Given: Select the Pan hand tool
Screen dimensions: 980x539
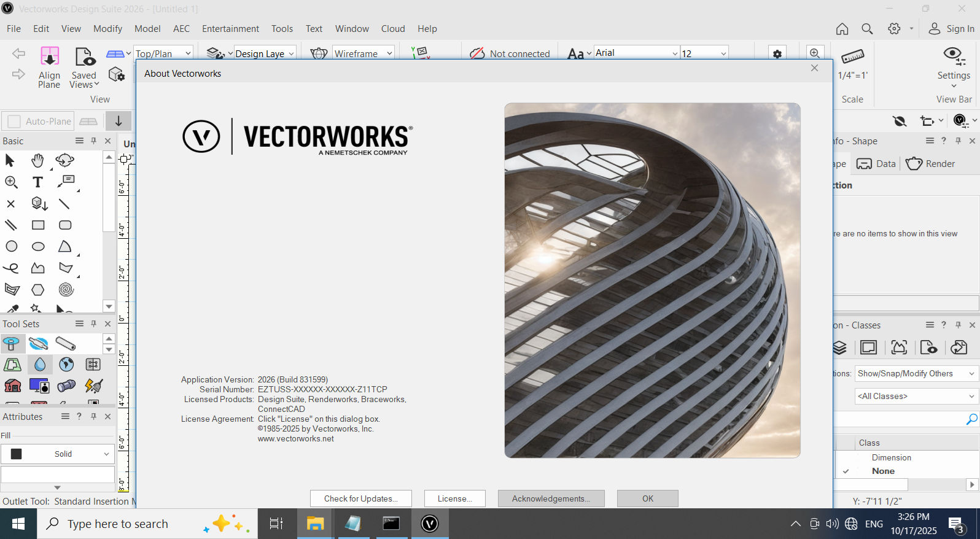Looking at the screenshot, I should tap(38, 161).
